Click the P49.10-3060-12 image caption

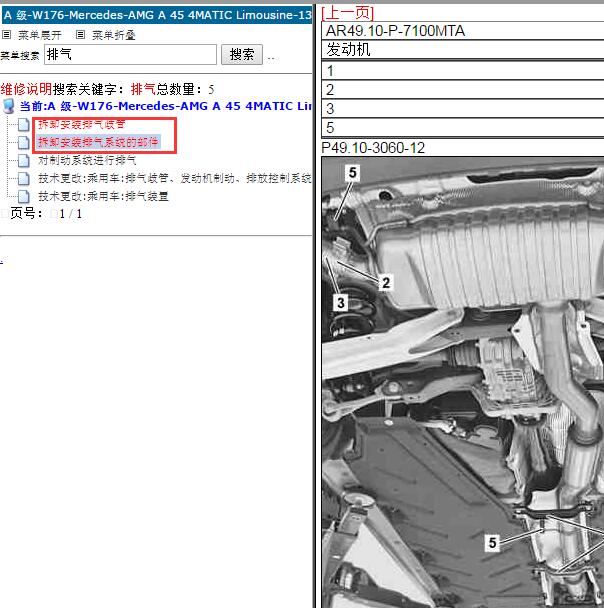click(x=373, y=148)
